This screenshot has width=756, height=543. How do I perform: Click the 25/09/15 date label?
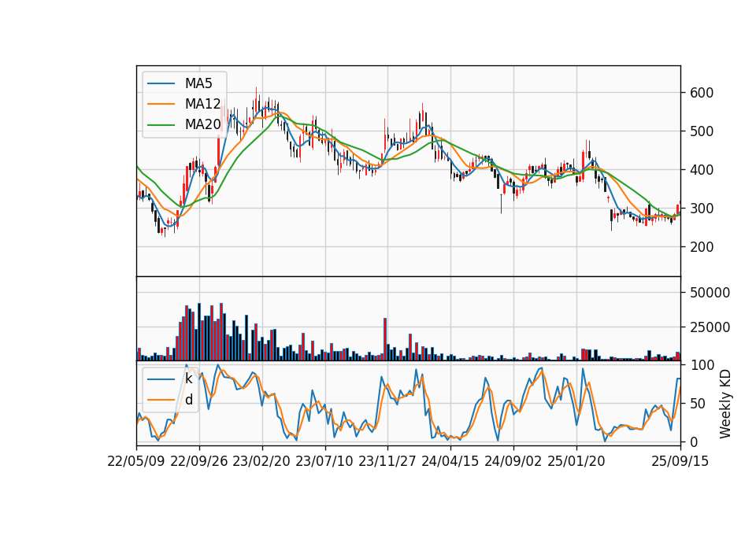(x=680, y=461)
